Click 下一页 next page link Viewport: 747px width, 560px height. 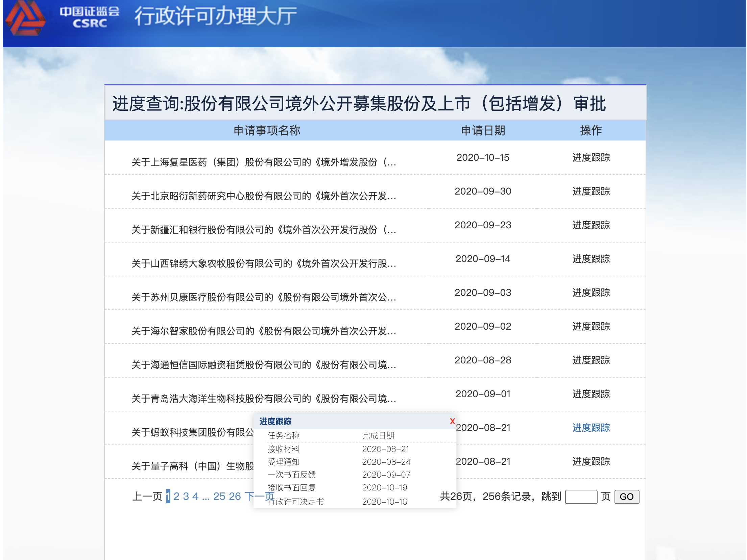click(x=259, y=496)
